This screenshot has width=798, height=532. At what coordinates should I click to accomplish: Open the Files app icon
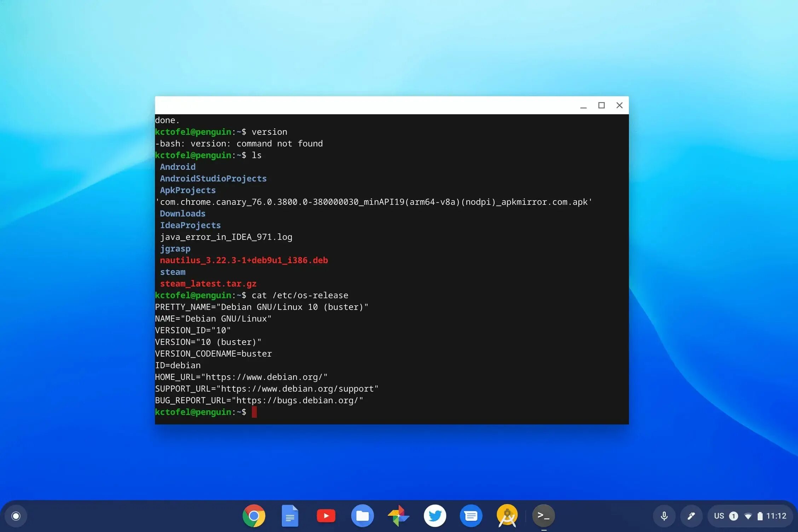click(x=362, y=516)
